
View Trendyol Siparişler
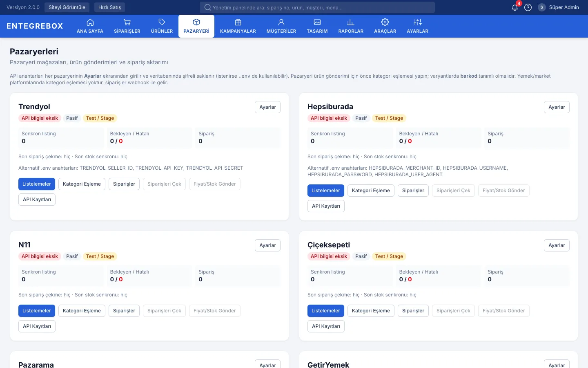pos(124,184)
